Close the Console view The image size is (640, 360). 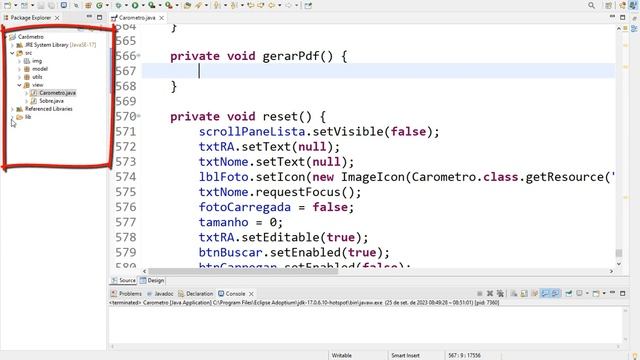251,293
